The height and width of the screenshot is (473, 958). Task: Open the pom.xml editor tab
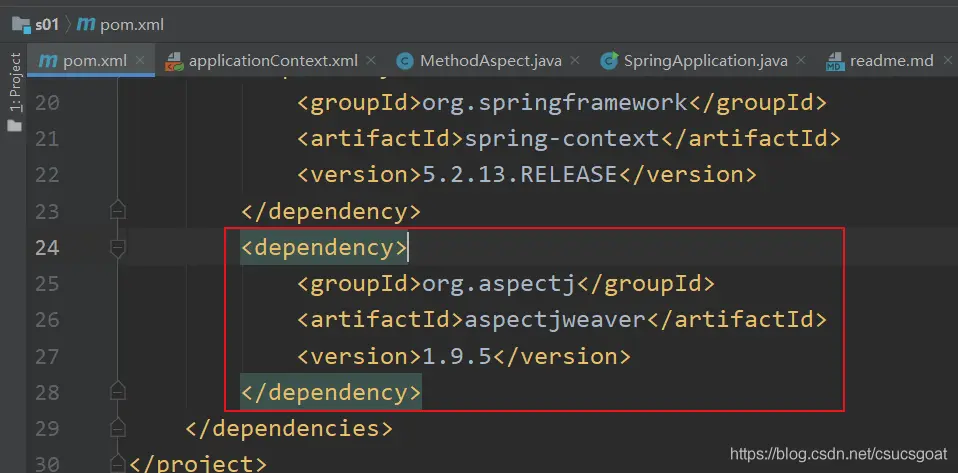(90, 60)
